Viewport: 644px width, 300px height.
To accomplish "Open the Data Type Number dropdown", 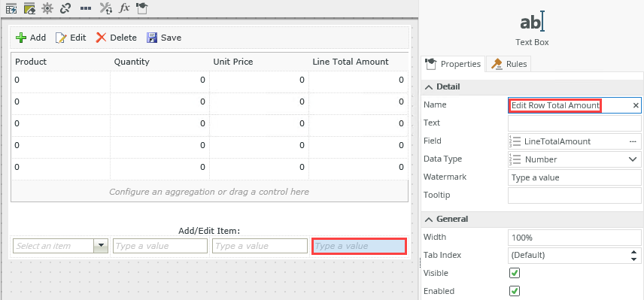I will pyautogui.click(x=574, y=159).
